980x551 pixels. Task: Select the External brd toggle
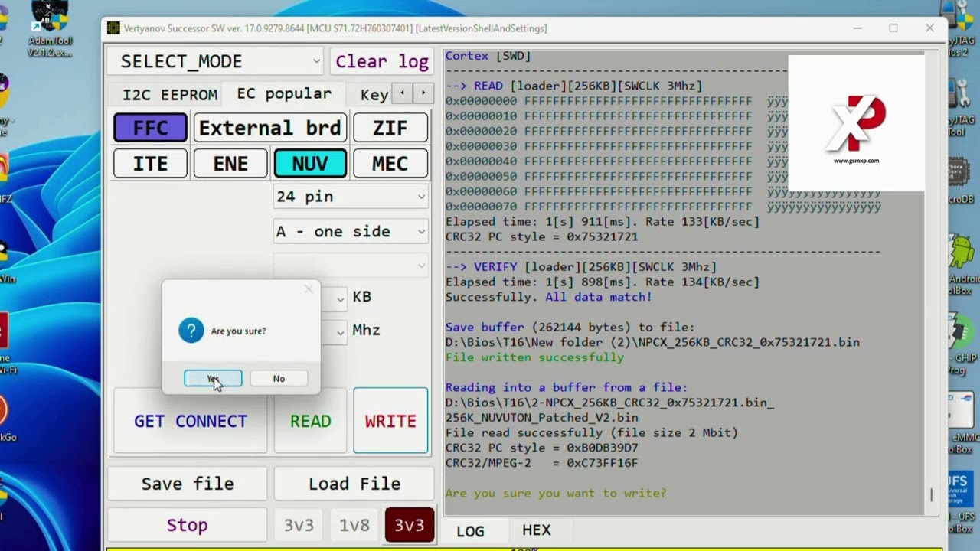[269, 128]
